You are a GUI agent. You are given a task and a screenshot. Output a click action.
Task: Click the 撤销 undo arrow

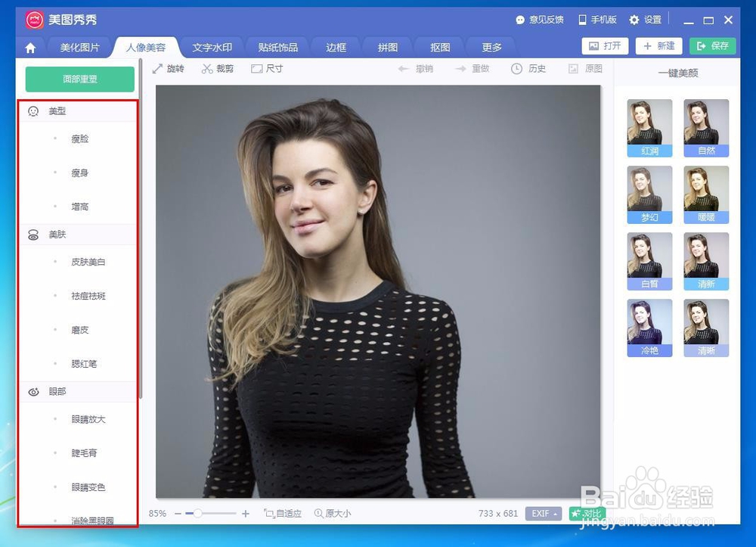[x=416, y=69]
